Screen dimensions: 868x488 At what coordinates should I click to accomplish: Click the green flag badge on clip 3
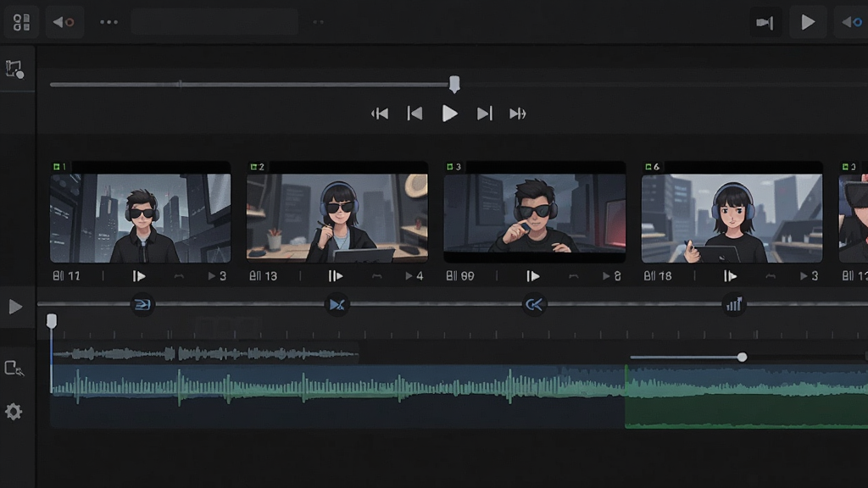450,167
